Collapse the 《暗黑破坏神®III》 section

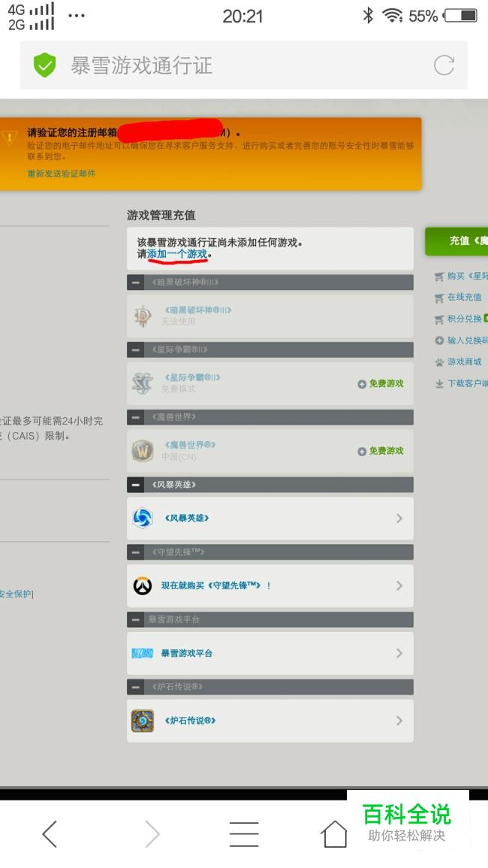click(x=136, y=283)
